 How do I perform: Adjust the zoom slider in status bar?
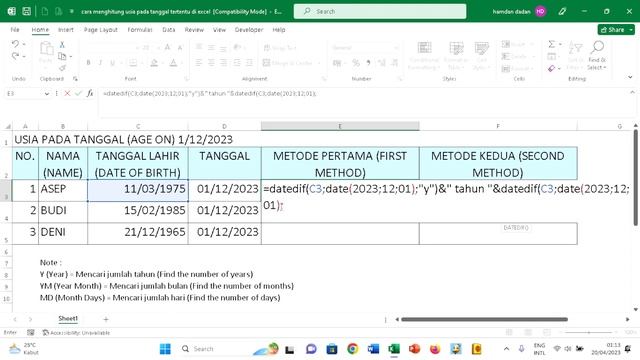tap(589, 333)
